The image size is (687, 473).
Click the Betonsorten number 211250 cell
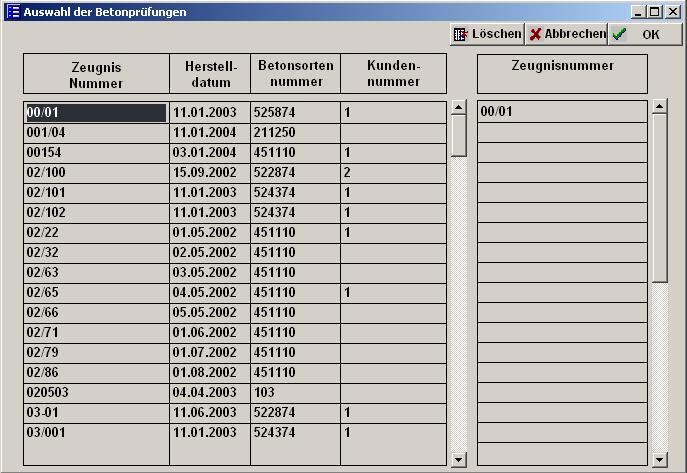[x=295, y=133]
